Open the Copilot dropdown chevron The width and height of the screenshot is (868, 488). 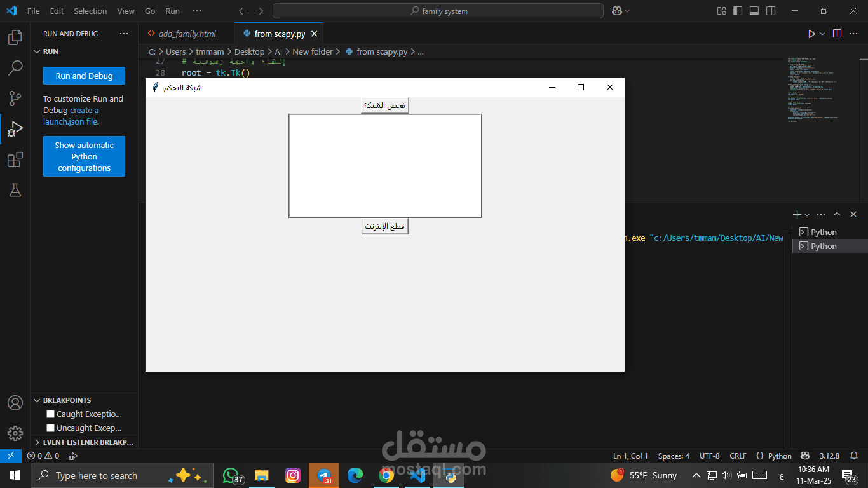pyautogui.click(x=627, y=11)
